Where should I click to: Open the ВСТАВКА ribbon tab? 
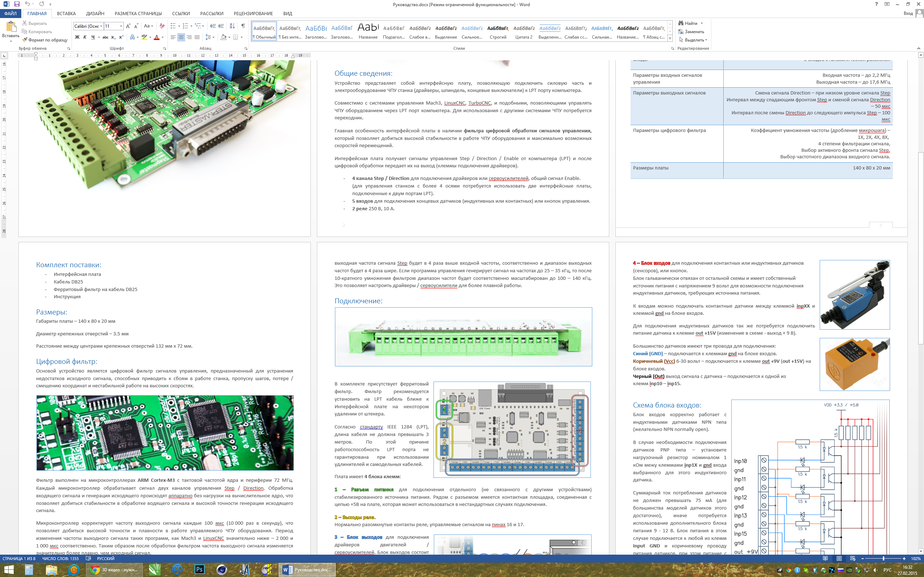[x=66, y=13]
